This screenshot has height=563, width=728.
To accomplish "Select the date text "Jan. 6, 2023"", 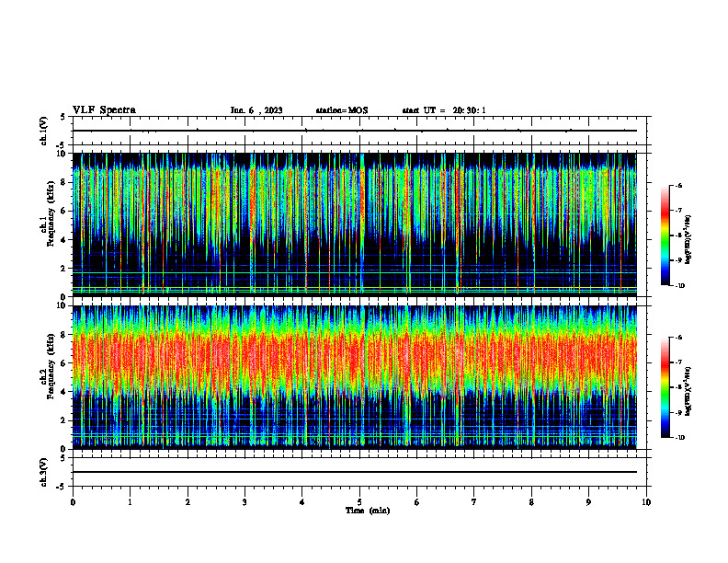I will pyautogui.click(x=256, y=110).
